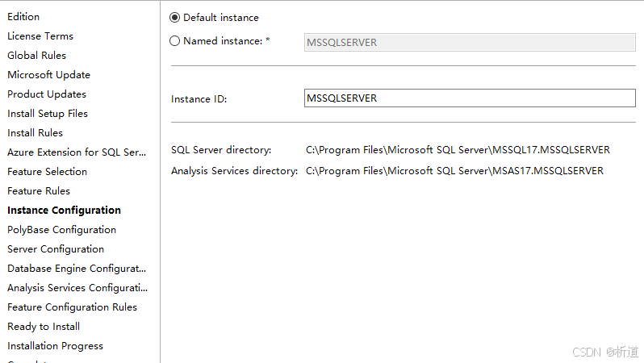644x363 pixels.
Task: Go to License Terms step
Action: coord(40,36)
